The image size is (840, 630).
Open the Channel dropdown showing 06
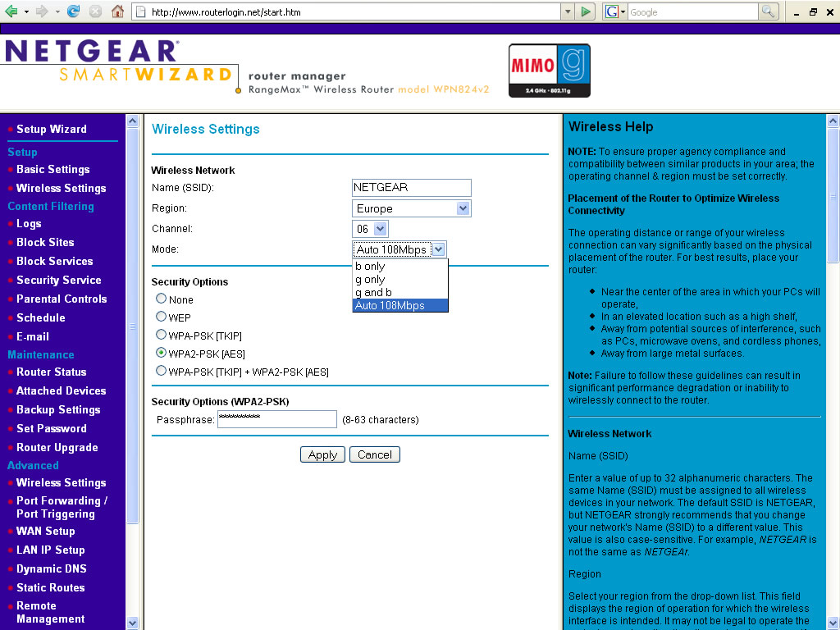coord(370,229)
